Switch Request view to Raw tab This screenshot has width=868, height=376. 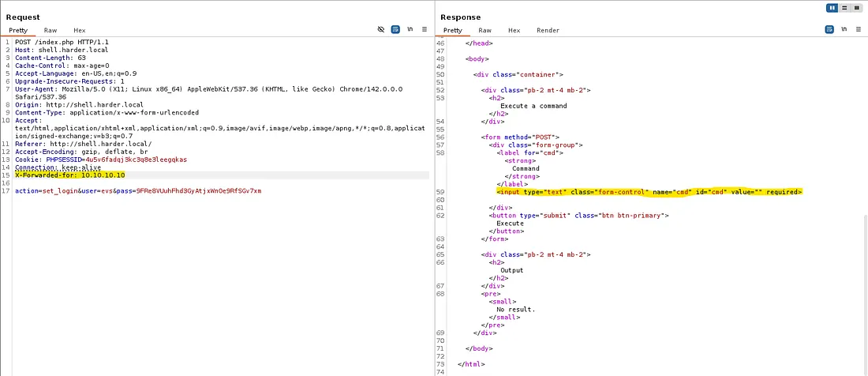coord(50,30)
